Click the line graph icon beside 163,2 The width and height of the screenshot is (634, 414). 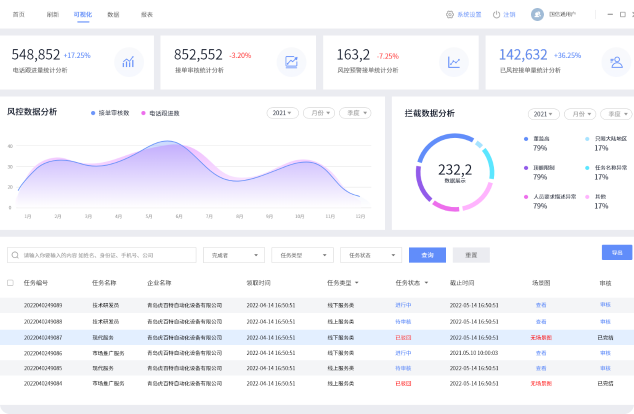coord(454,62)
